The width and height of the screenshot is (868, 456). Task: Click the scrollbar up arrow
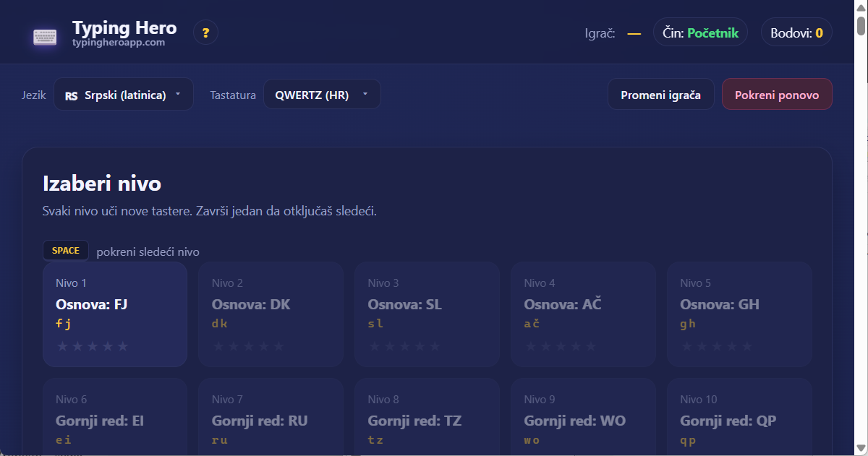(861, 7)
